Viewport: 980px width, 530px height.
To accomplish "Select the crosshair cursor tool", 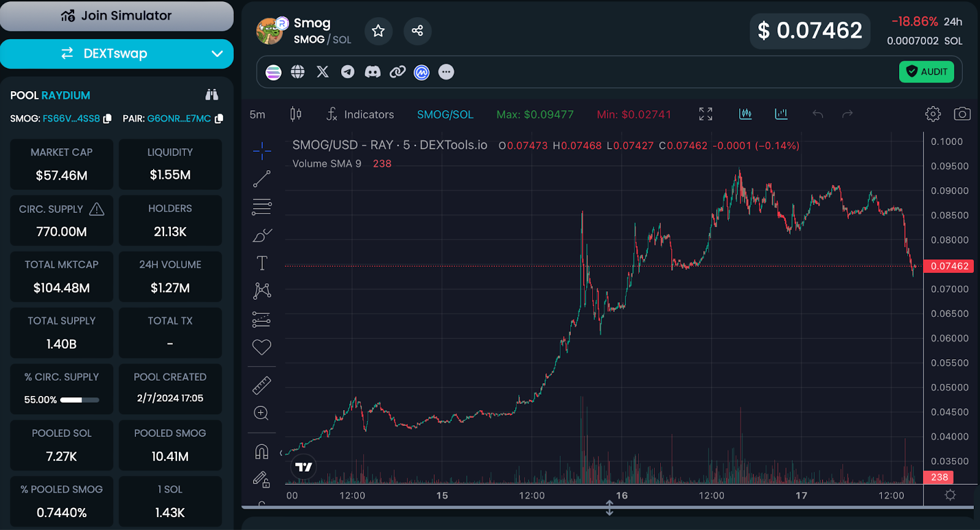I will (262, 151).
